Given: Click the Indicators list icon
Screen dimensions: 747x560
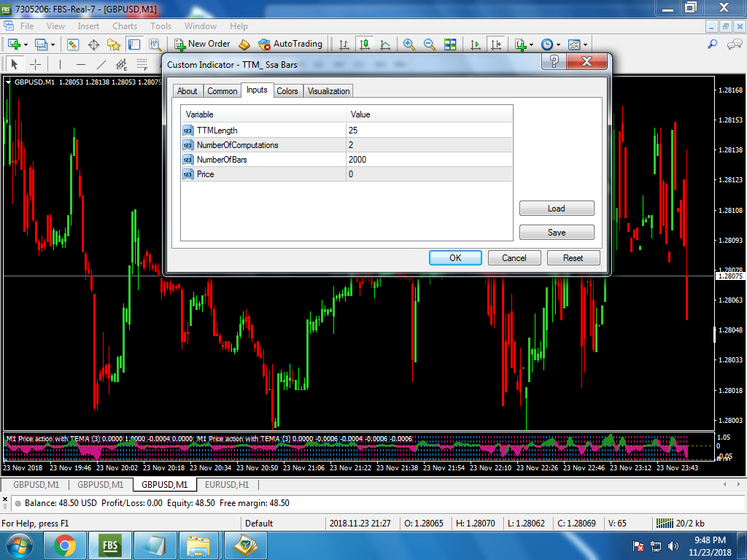Looking at the screenshot, I should click(x=521, y=44).
